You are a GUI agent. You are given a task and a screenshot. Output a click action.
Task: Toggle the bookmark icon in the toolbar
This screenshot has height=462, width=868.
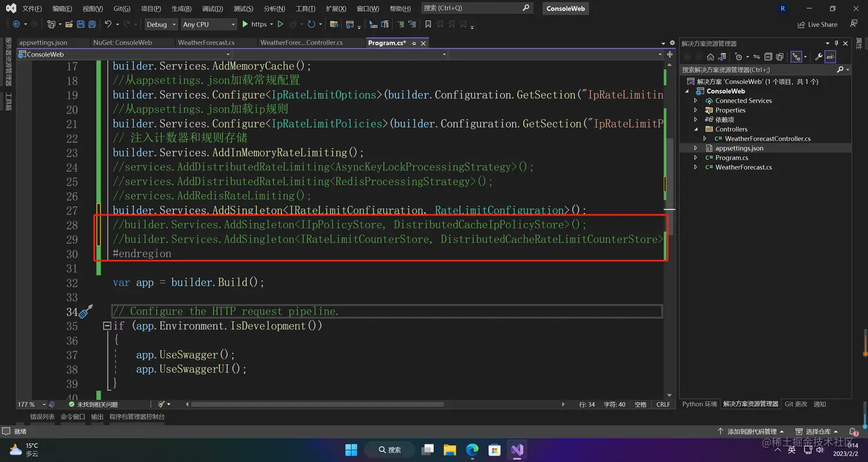pyautogui.click(x=428, y=24)
